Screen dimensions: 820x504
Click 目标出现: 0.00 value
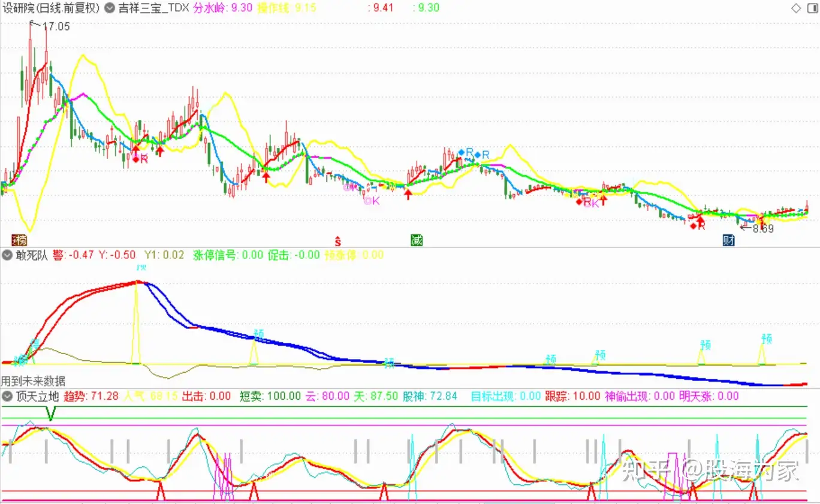tap(506, 396)
